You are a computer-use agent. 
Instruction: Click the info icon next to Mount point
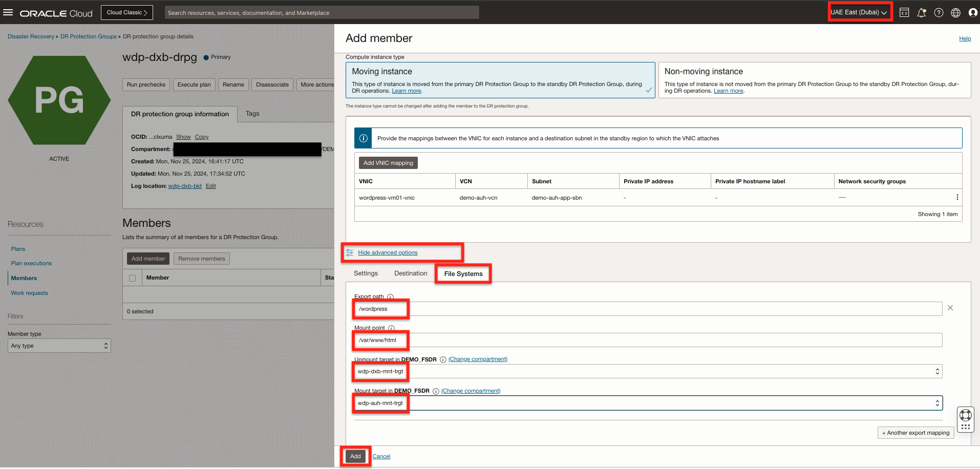pyautogui.click(x=391, y=328)
